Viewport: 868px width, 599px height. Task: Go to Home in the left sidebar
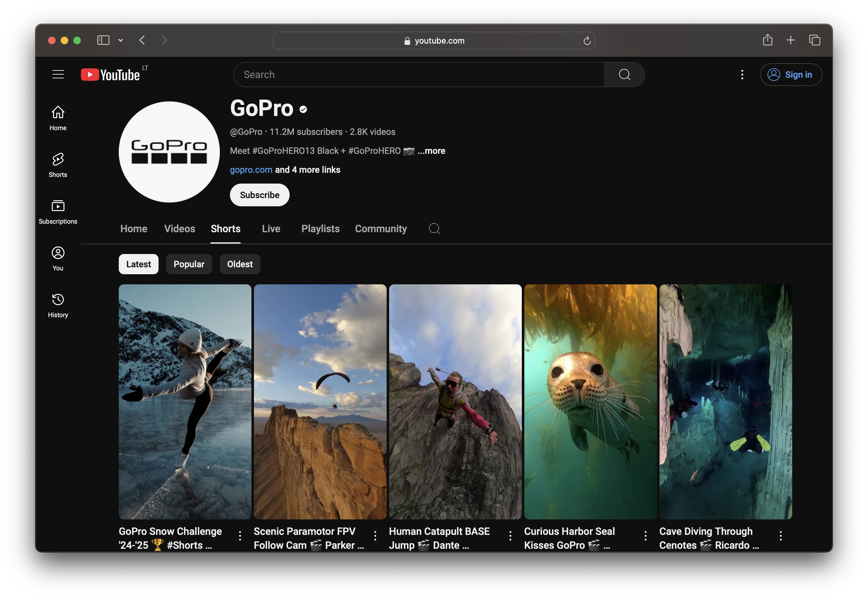click(x=58, y=118)
